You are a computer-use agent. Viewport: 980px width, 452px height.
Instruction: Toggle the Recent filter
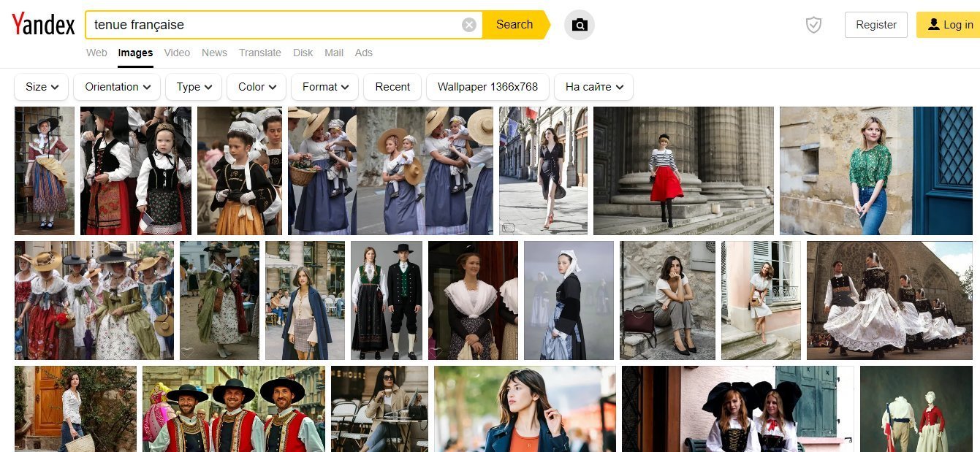(392, 87)
